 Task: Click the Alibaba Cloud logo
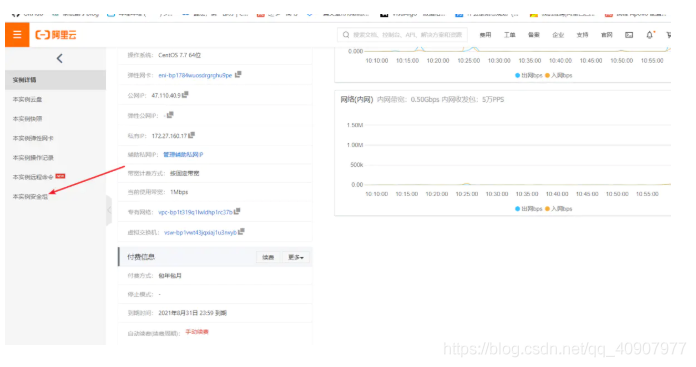pyautogui.click(x=56, y=35)
